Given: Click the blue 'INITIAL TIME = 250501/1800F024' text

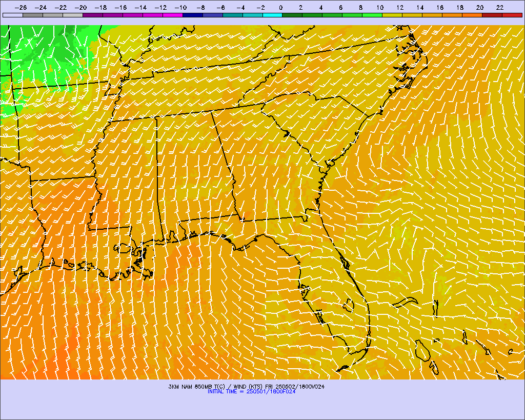Looking at the screenshot, I should (251, 391).
